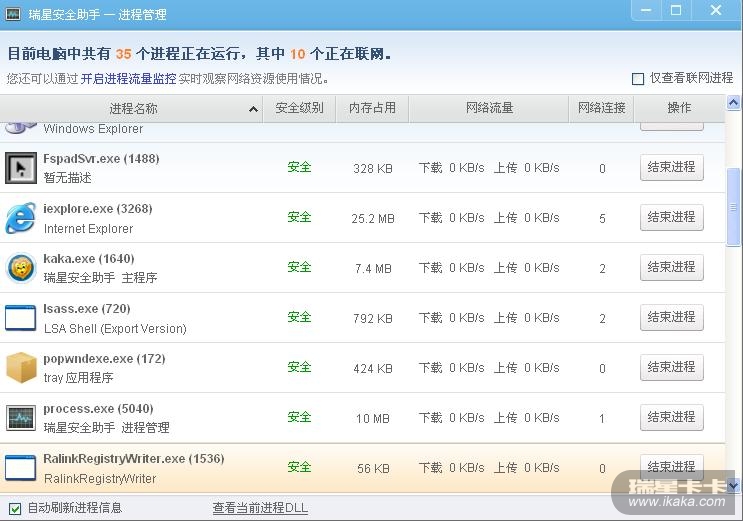
Task: Toggle 自动刷新进程信息 checkbox
Action: tap(15, 508)
